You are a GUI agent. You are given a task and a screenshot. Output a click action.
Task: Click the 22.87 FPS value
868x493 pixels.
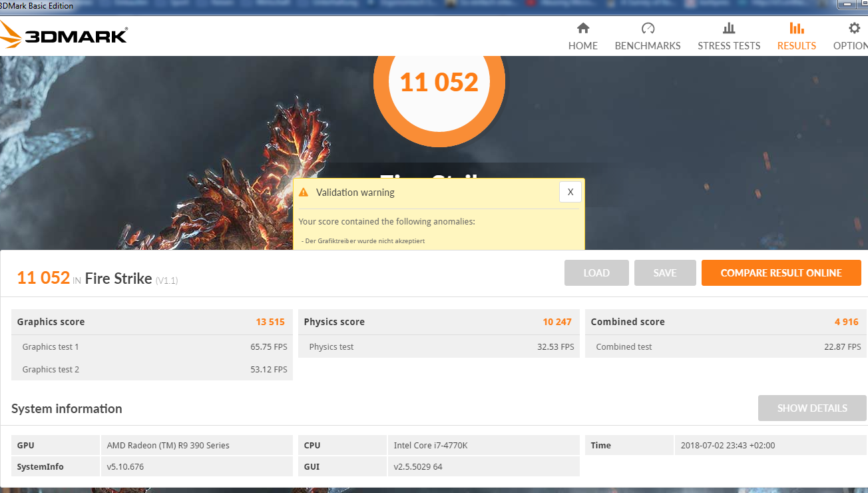click(843, 347)
